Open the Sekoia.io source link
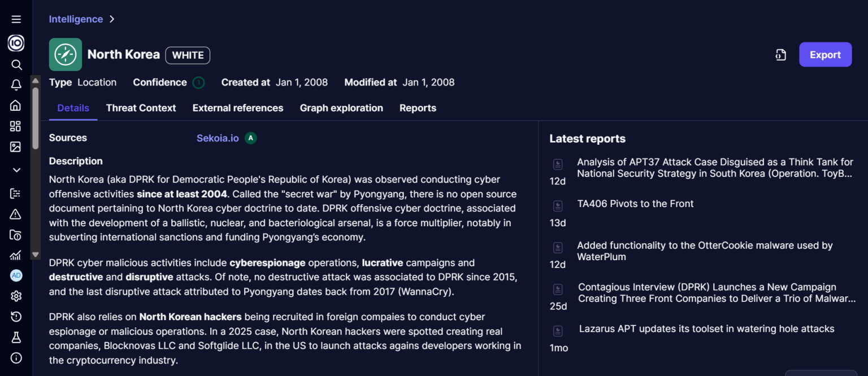The image size is (868, 376). coord(218,138)
